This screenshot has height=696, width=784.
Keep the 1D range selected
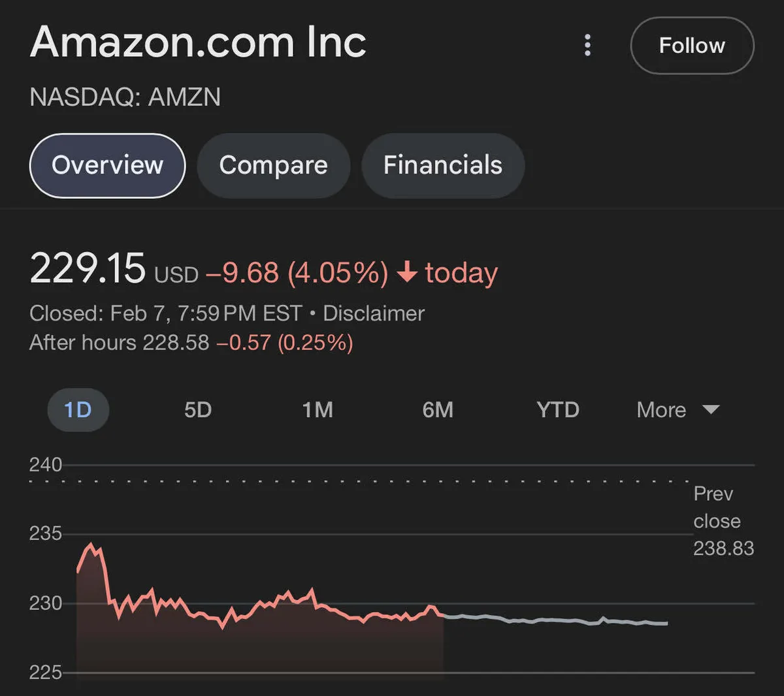[78, 410]
